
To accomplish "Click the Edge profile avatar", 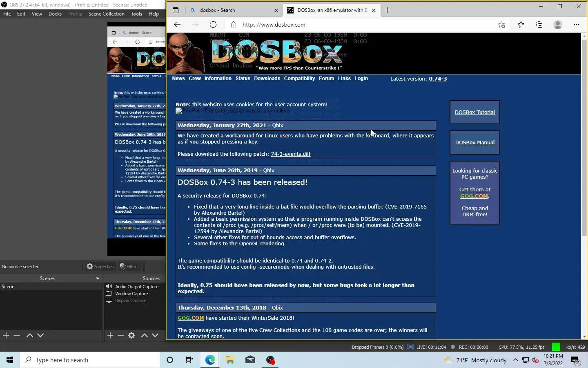I will click(x=557, y=25).
